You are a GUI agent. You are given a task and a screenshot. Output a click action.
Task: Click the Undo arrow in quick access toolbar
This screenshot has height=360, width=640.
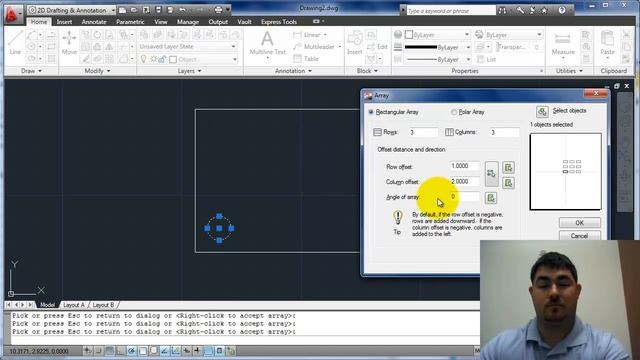pos(182,10)
